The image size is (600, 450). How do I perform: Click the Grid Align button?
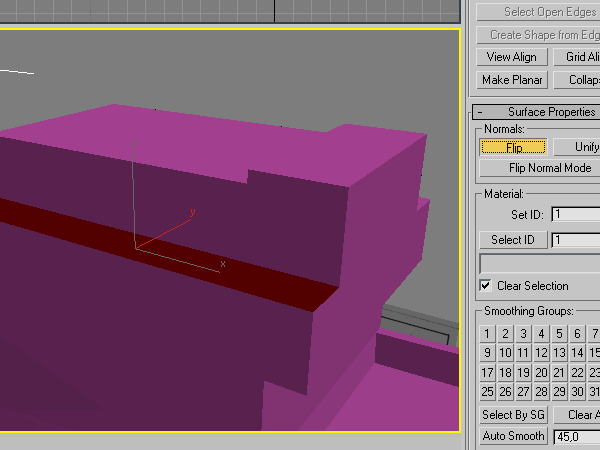pos(577,57)
